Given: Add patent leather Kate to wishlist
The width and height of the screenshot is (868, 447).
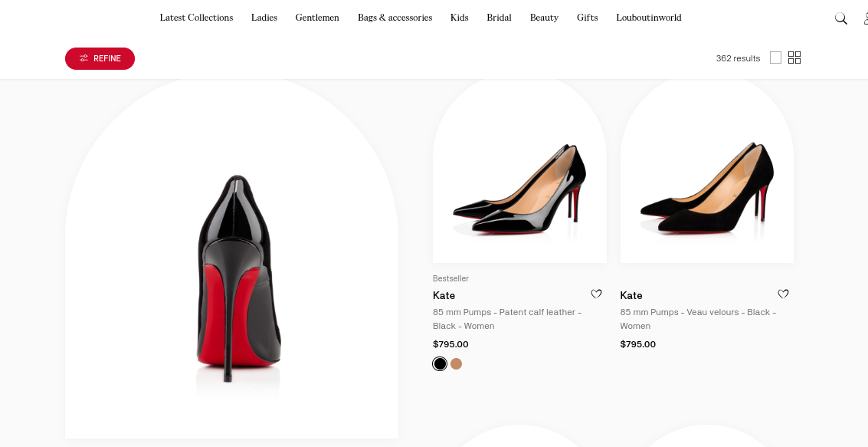Looking at the screenshot, I should pos(596,294).
